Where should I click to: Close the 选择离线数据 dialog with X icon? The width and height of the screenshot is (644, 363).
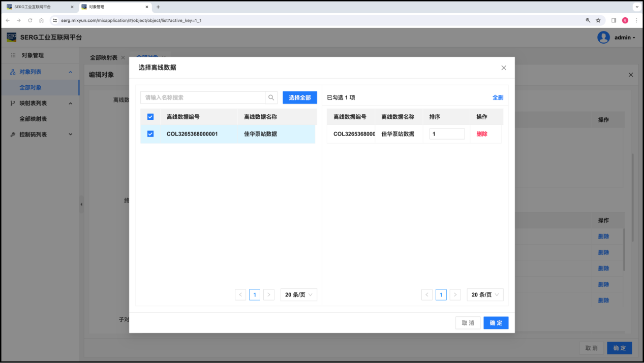point(504,68)
